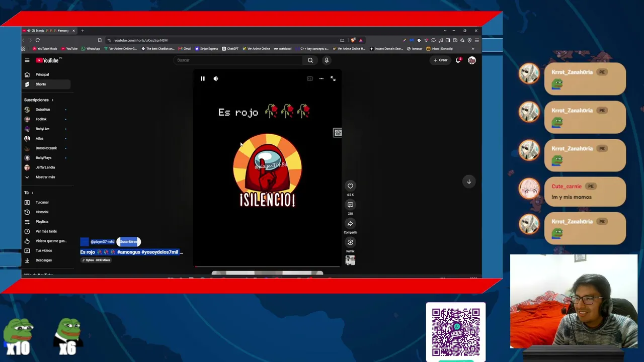The height and width of the screenshot is (362, 644).
Task: Open the browser main menu
Action: point(477,40)
